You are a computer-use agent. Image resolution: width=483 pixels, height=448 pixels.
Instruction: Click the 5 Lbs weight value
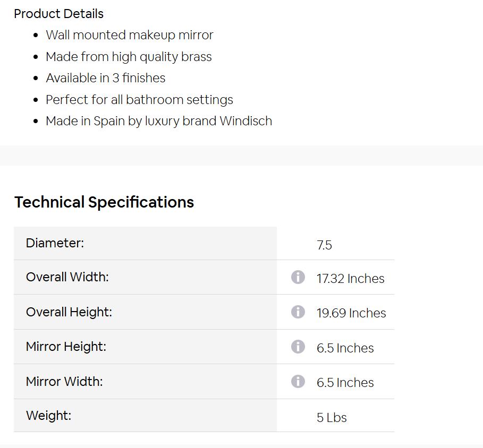(x=332, y=418)
